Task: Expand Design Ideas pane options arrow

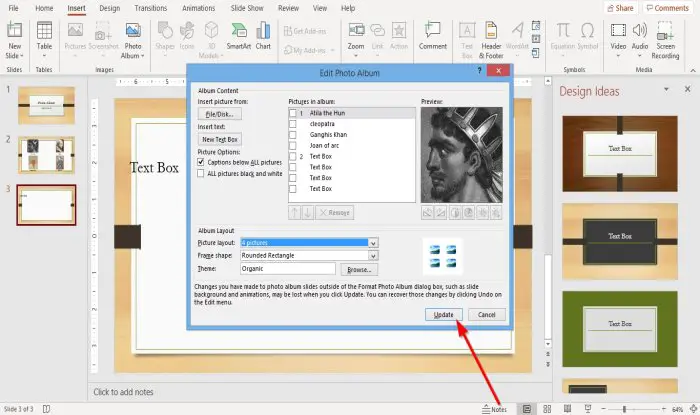Action: (x=666, y=89)
